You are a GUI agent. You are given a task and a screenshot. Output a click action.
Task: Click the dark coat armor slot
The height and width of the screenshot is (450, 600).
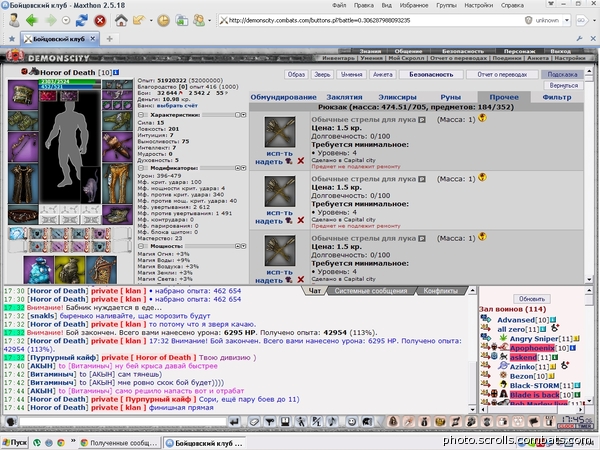pos(23,184)
